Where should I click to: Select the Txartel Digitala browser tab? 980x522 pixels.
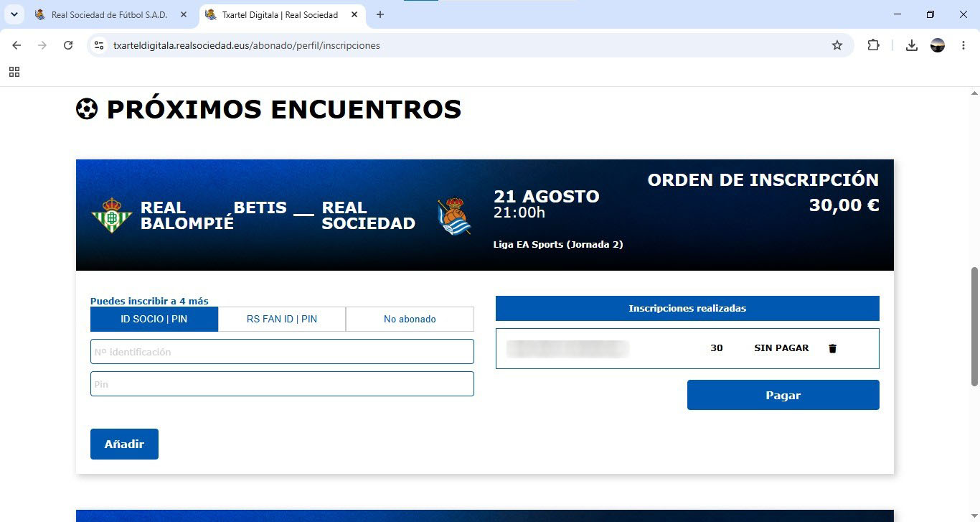[281, 14]
